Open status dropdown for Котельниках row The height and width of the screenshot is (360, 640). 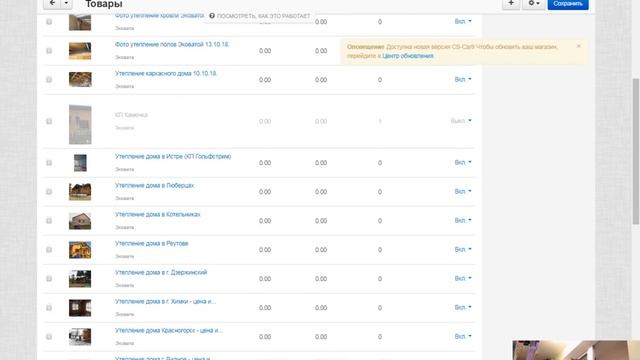463,220
